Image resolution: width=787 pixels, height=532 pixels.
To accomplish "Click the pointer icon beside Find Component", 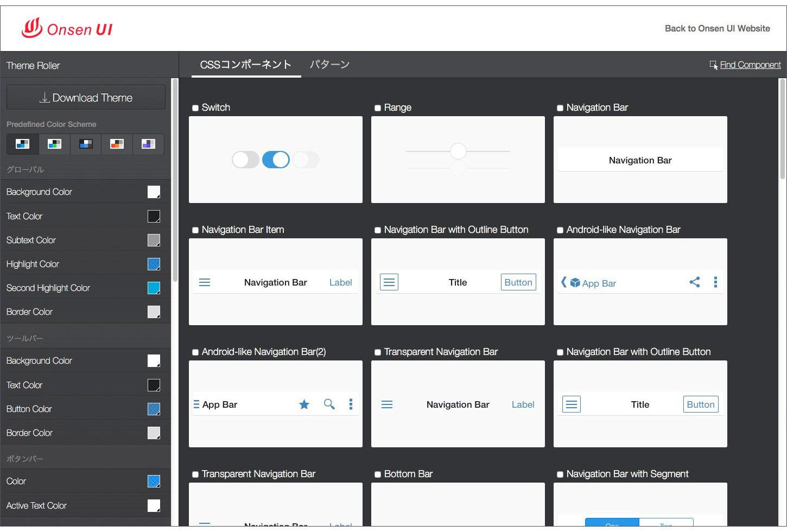I will 714,65.
